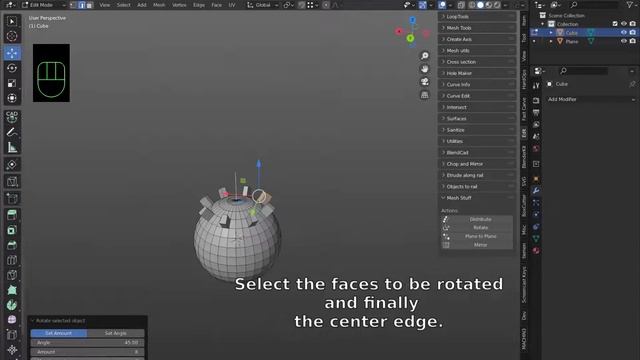Click the Distribute action button
Image resolution: width=640 pixels, height=360 pixels.
[477, 219]
